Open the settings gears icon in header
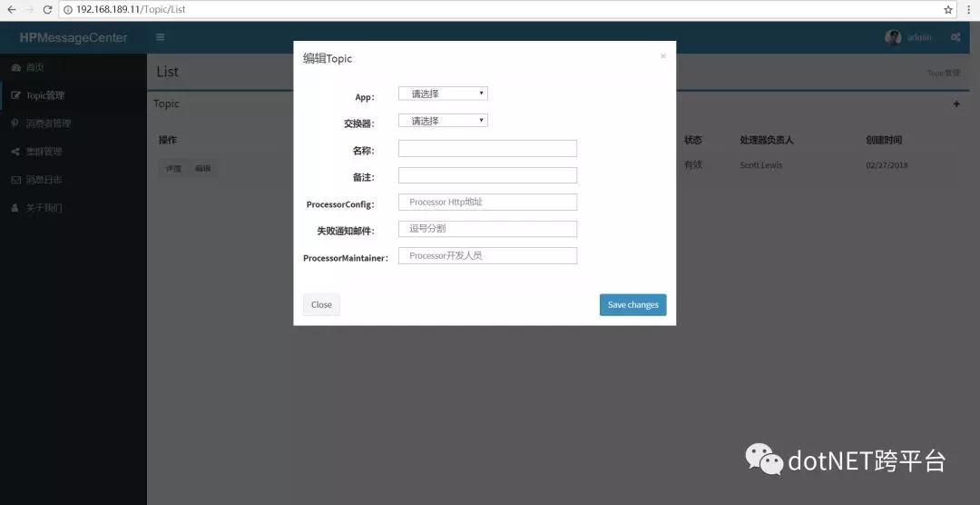This screenshot has width=980, height=505. click(955, 37)
